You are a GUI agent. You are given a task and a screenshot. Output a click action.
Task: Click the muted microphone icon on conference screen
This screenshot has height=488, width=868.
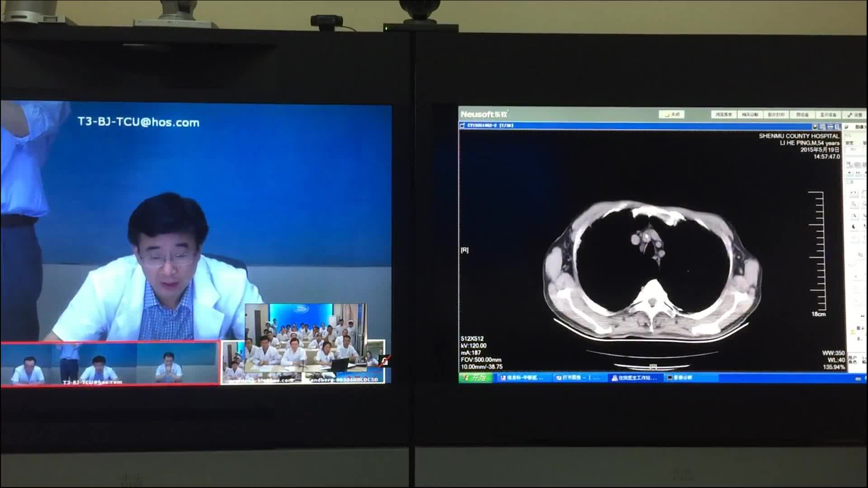coord(384,360)
